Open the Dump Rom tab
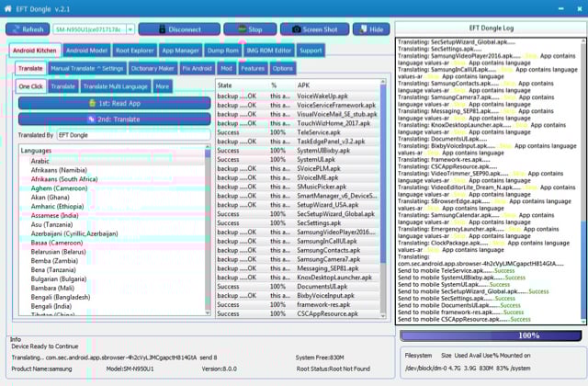The width and height of the screenshot is (588, 386). [x=223, y=51]
